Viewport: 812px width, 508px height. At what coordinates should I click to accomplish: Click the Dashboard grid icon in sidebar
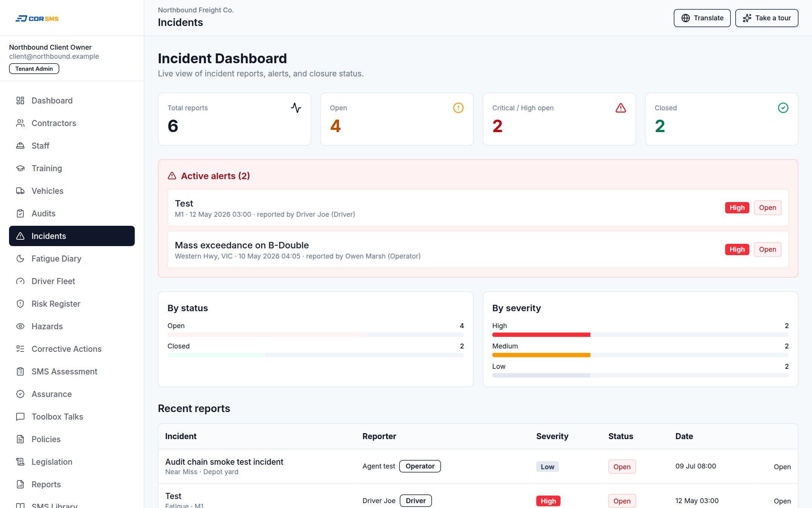coord(20,100)
